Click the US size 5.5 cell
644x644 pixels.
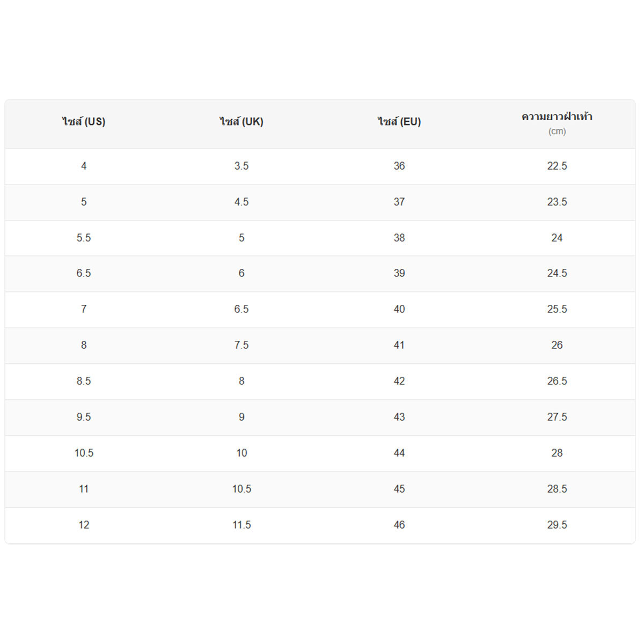coord(84,238)
